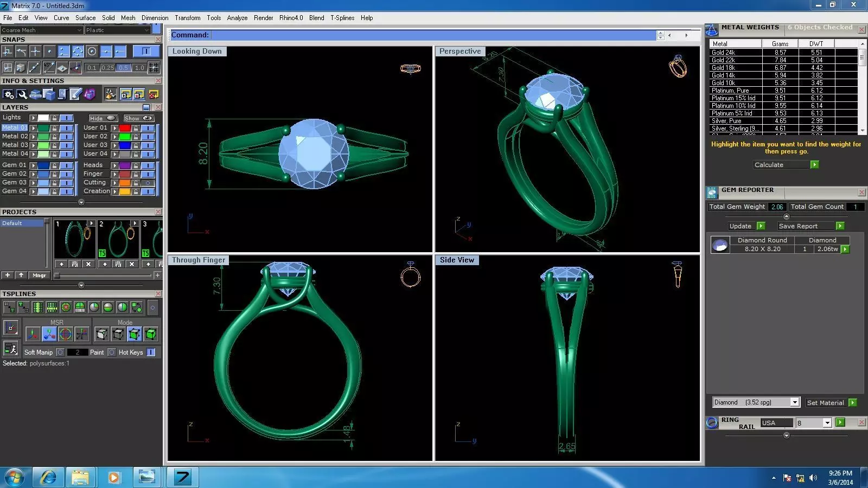Open the Transform menu
This screenshot has width=868, height=488.
tap(188, 18)
